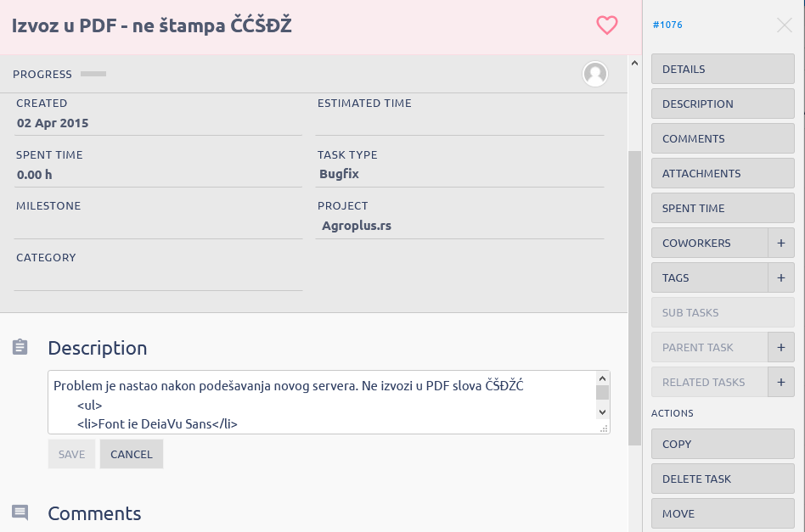Click the heart favorite icon
This screenshot has height=532, width=805.
click(607, 25)
